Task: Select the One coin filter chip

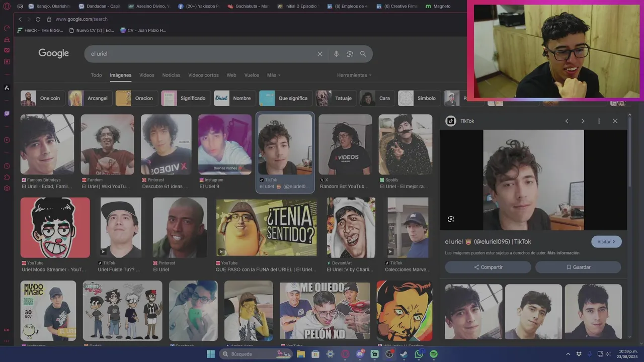Action: pyautogui.click(x=42, y=98)
